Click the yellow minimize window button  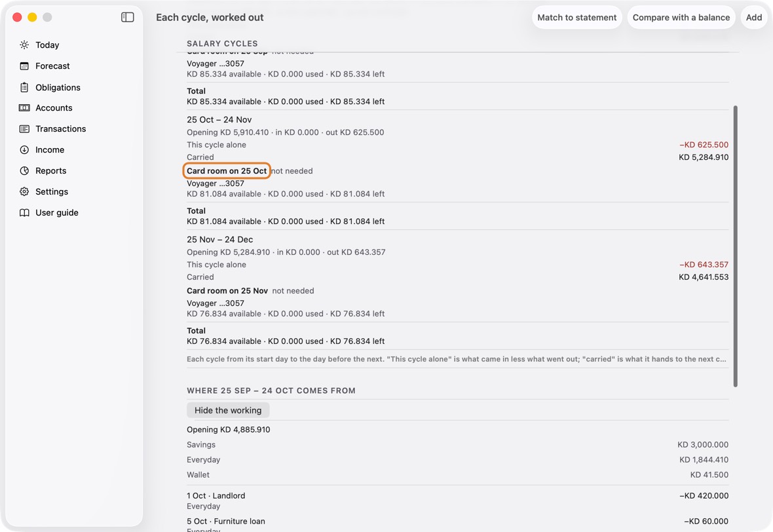[x=32, y=17]
